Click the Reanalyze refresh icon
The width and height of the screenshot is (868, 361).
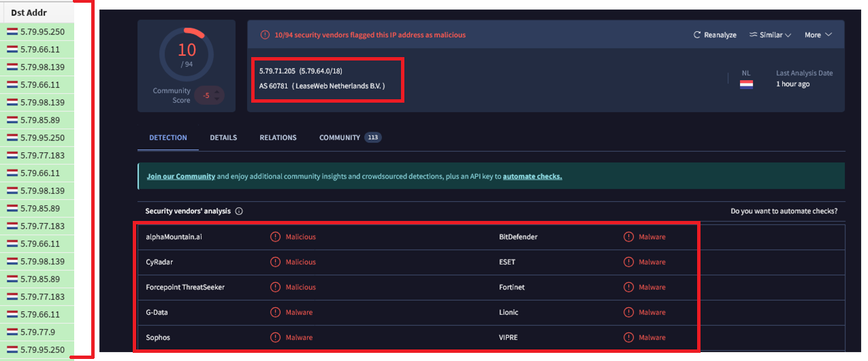click(x=697, y=35)
